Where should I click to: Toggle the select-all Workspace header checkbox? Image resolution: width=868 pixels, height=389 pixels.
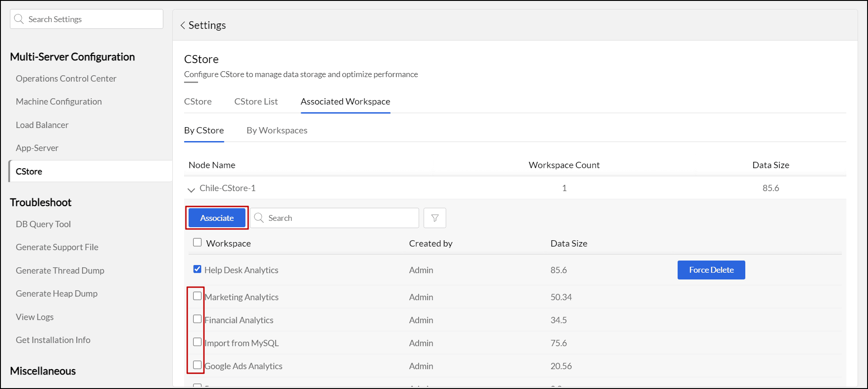197,243
